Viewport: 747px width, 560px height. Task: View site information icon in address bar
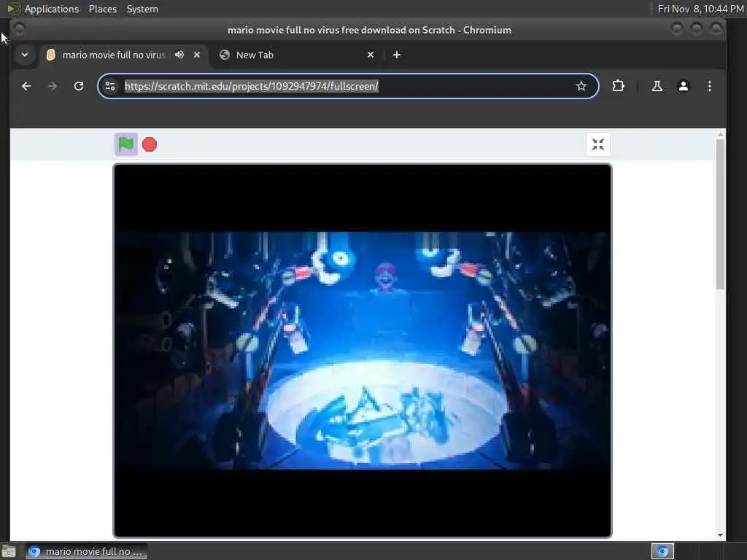point(110,86)
